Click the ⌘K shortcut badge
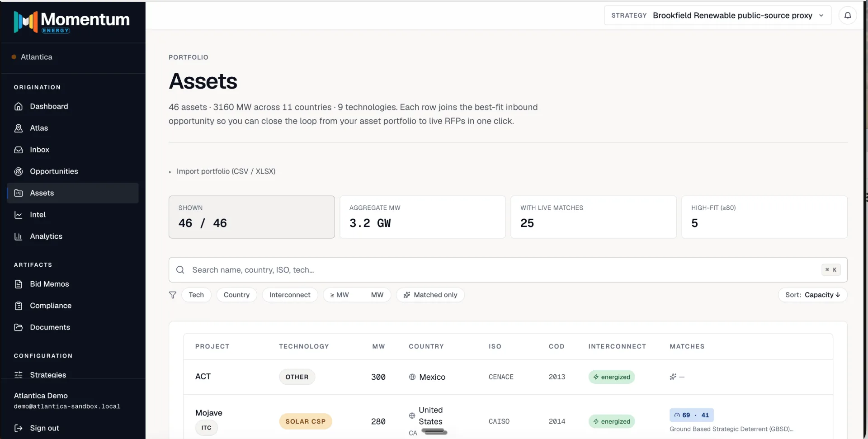868x439 pixels. click(831, 270)
